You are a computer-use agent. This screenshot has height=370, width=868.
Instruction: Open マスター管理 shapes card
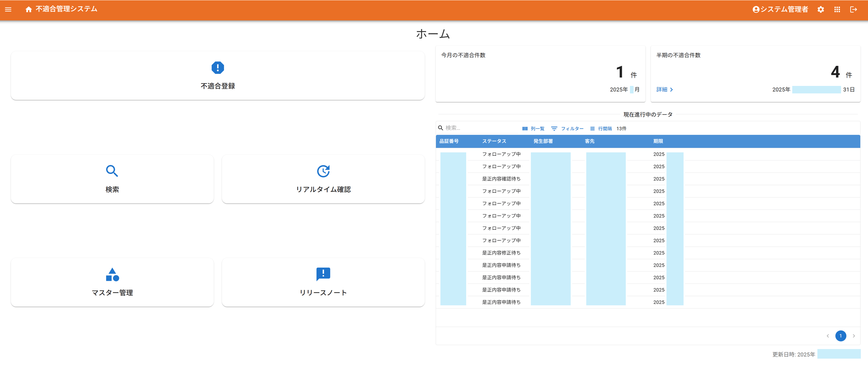coord(112,282)
